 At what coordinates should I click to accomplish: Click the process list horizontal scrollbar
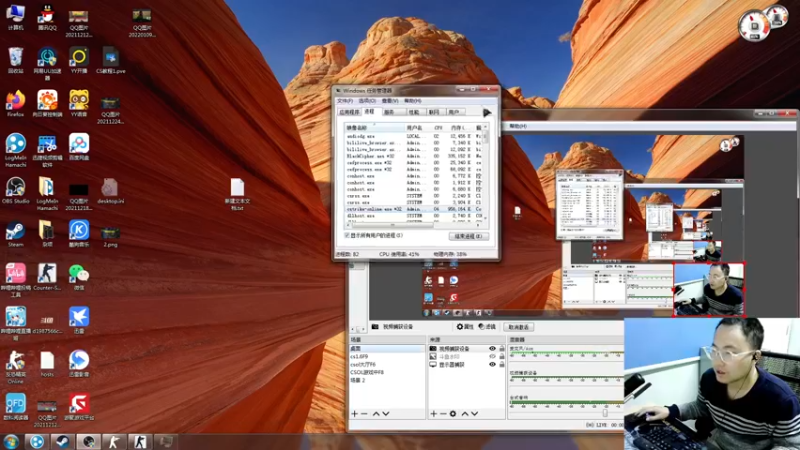tap(391, 224)
